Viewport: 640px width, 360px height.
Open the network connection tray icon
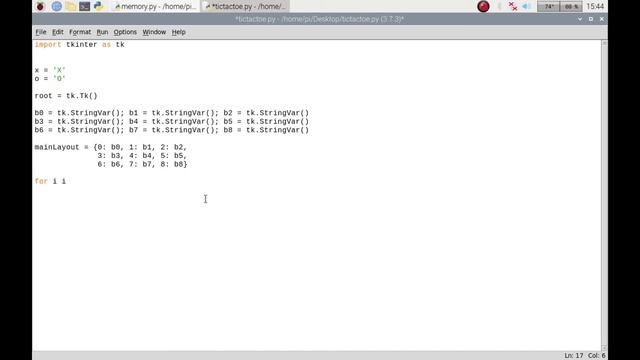click(x=513, y=6)
